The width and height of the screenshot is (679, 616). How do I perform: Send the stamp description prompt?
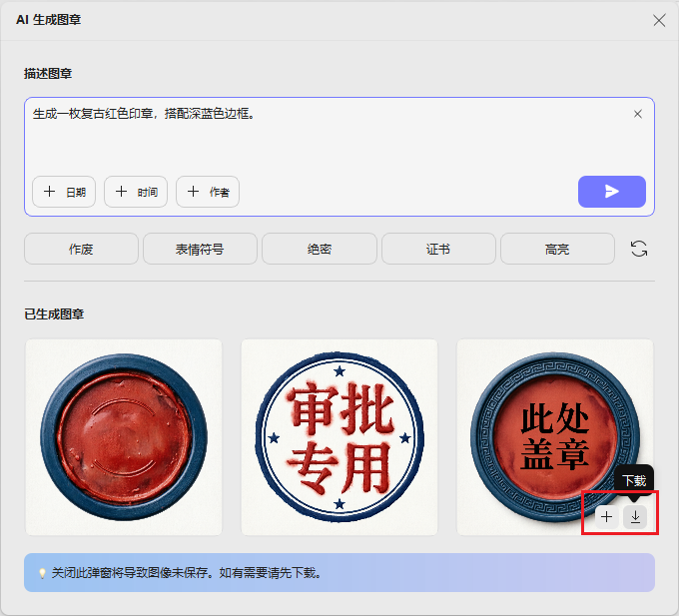point(611,192)
